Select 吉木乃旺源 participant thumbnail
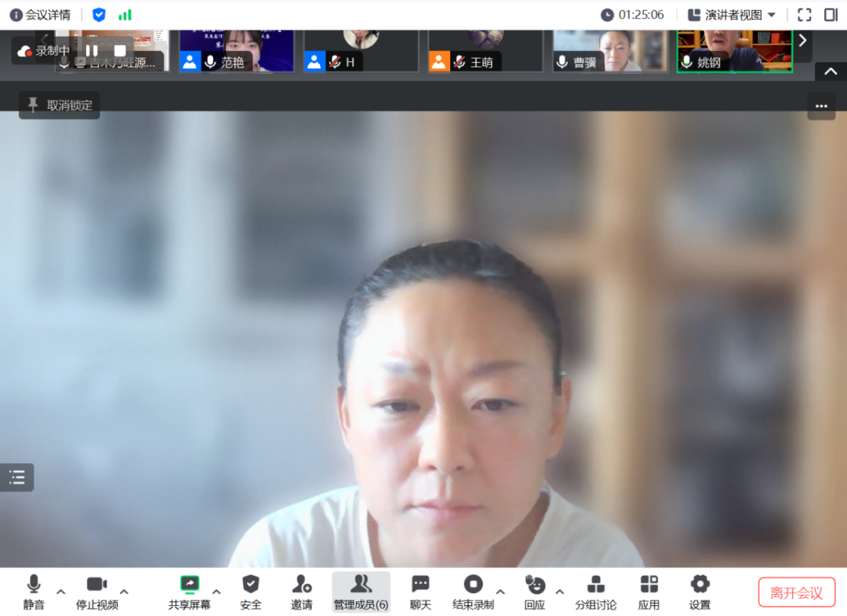The width and height of the screenshot is (847, 616). coord(112,51)
